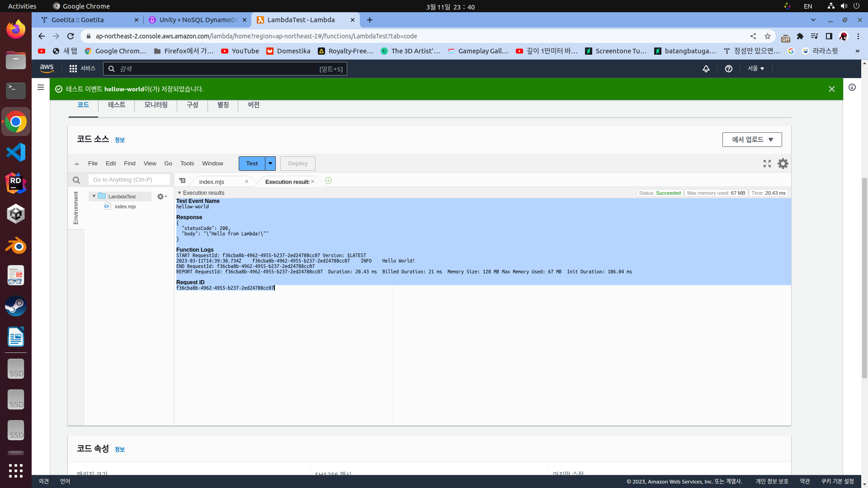The width and height of the screenshot is (868, 488).
Task: Open the file search magnifier in sidebar
Action: (76, 180)
